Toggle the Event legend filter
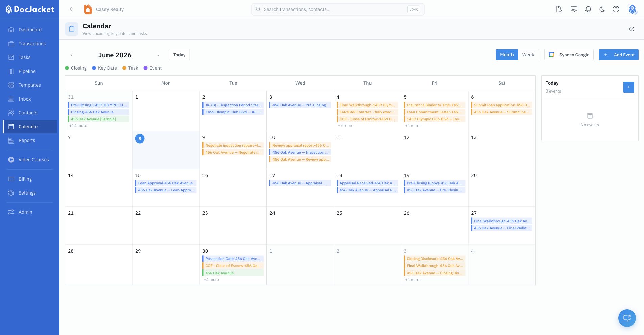Screen dimensions: 644x335 coord(153,68)
